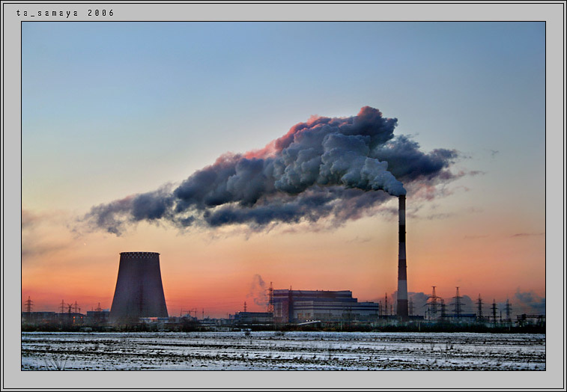Screen dimensions: 567x392
Task: Select the main power plant building
Action: point(324,306)
